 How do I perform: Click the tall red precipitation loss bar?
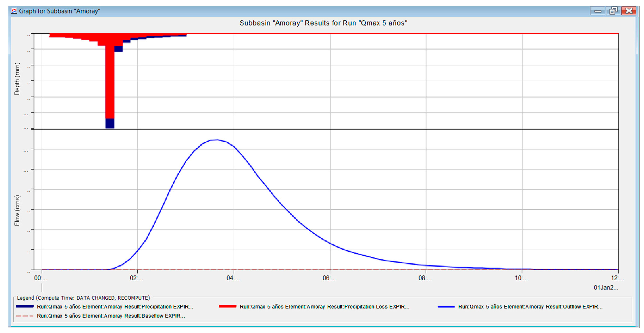pyautogui.click(x=110, y=82)
